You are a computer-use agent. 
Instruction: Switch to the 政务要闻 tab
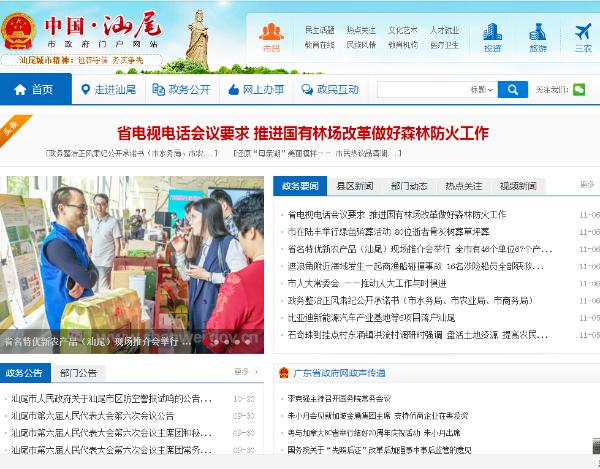(x=300, y=186)
